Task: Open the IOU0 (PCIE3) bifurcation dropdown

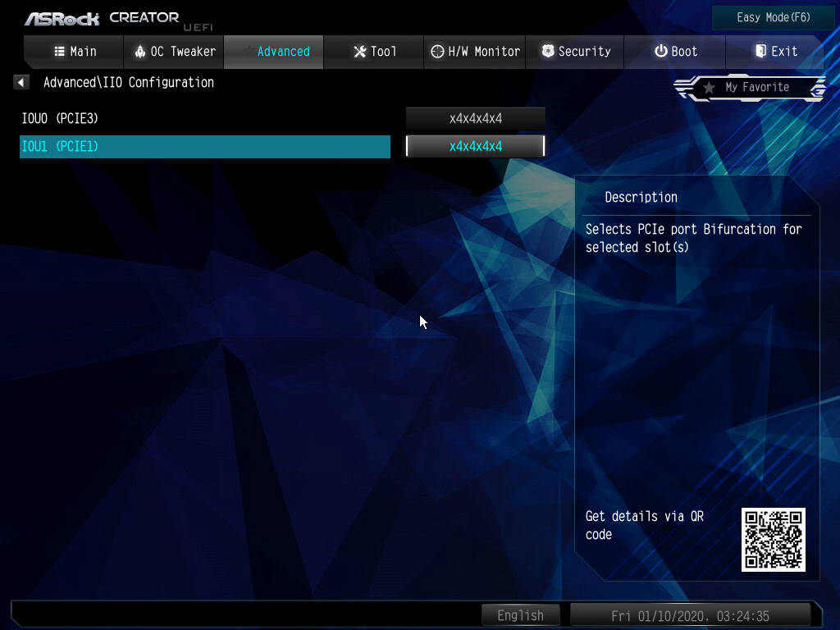Action: [x=476, y=118]
